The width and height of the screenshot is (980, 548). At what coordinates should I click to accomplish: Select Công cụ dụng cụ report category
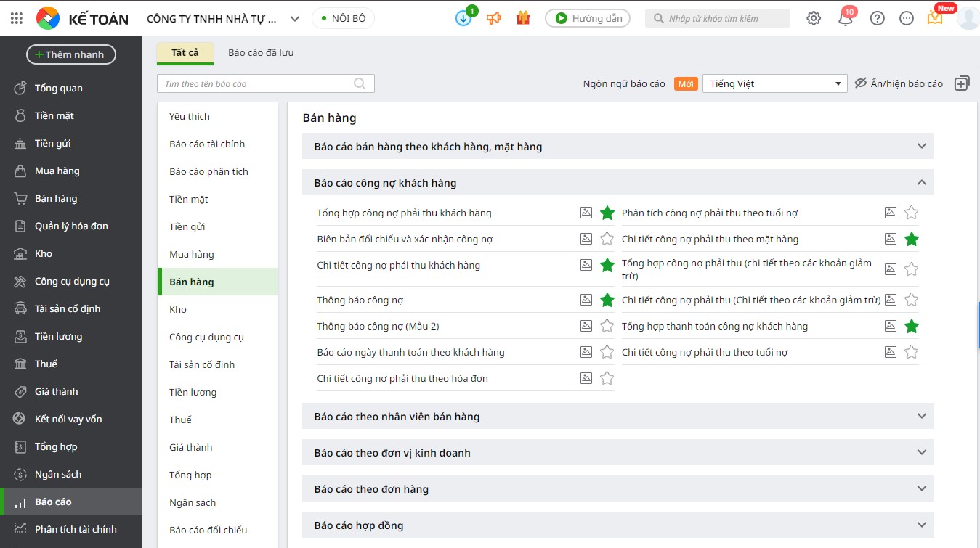tap(218, 337)
